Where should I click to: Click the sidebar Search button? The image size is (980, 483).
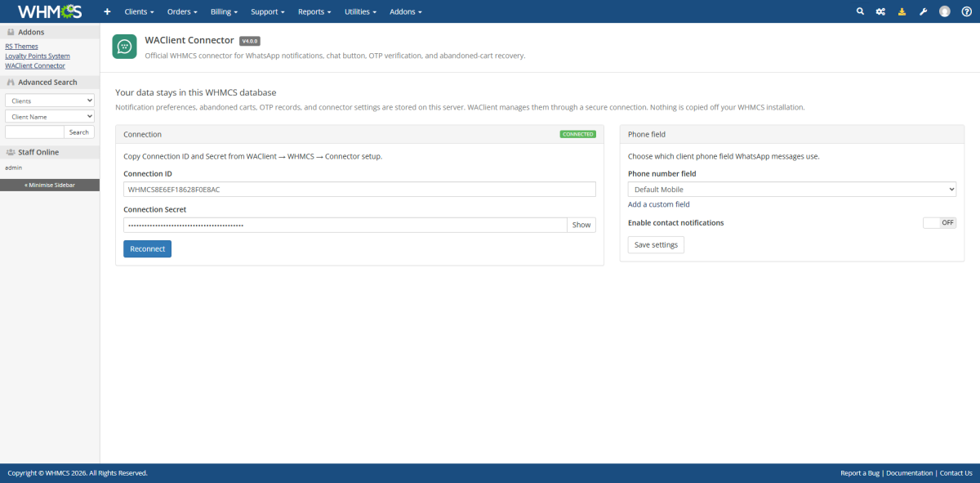(x=79, y=132)
